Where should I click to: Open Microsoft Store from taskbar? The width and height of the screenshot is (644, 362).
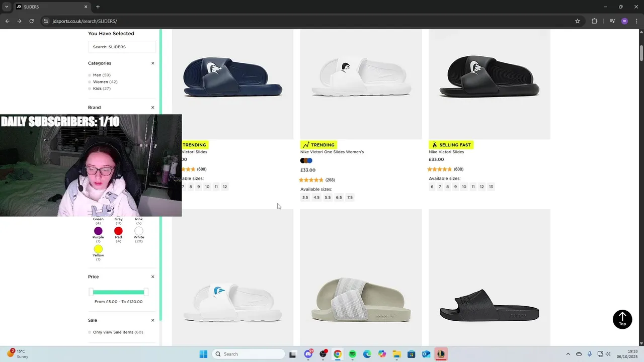(x=411, y=354)
